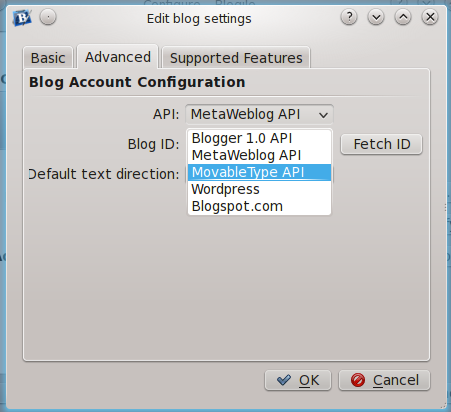
Task: Close the Edit blog settings dialog
Action: click(430, 17)
